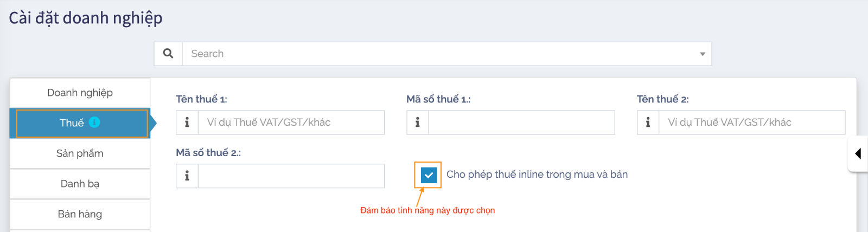Open the Doanh nghiệp tab
This screenshot has width=868, height=232.
(x=80, y=93)
